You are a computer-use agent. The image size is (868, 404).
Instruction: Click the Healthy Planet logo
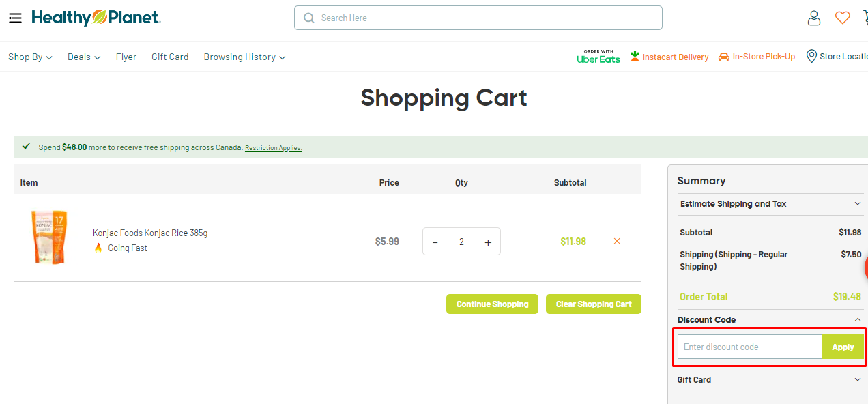click(96, 18)
